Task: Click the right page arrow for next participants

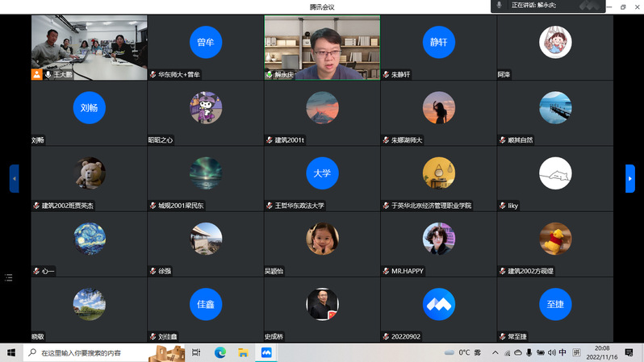Action: [630, 178]
